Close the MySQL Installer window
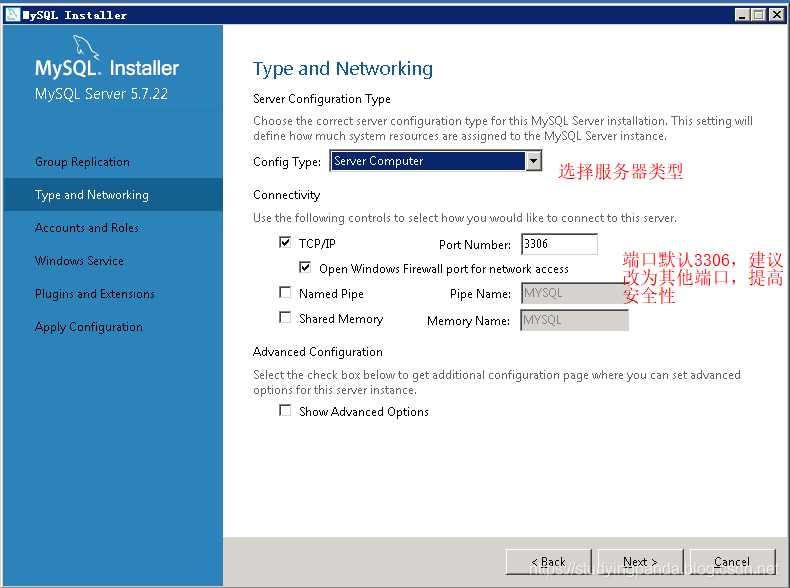This screenshot has height=588, width=790. click(x=775, y=14)
